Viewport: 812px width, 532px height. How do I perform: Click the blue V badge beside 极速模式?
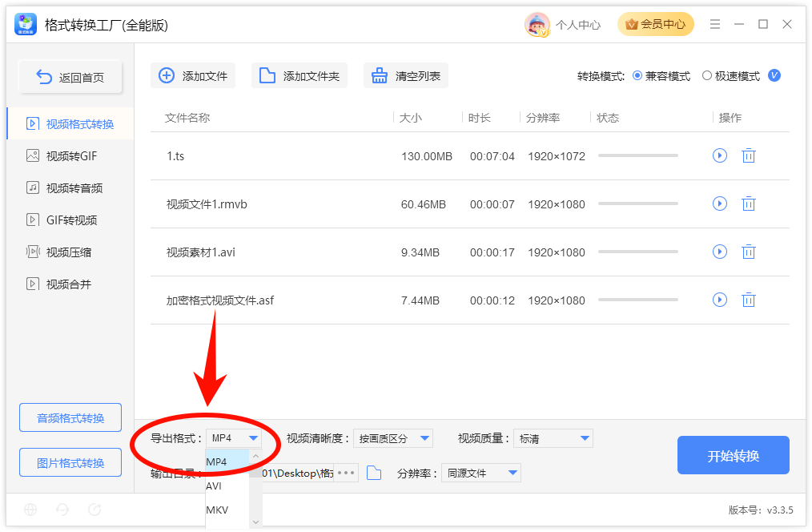[774, 75]
